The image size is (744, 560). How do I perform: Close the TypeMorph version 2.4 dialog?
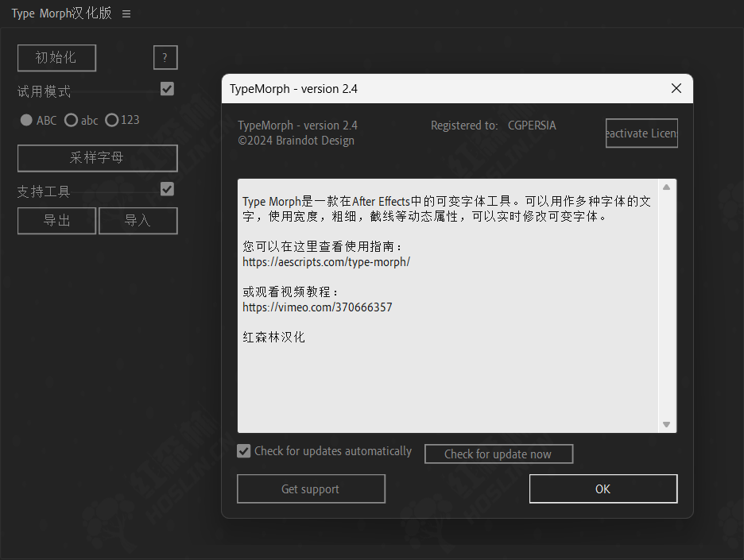[676, 88]
